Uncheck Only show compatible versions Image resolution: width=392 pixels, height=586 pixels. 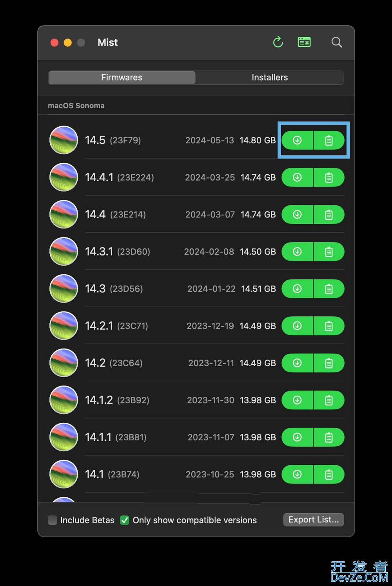pyautogui.click(x=125, y=520)
